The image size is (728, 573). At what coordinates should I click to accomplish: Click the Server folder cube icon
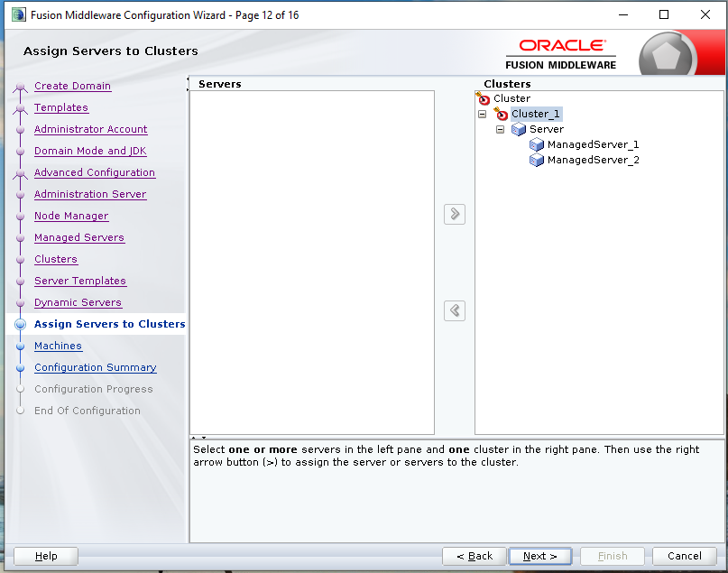point(518,129)
